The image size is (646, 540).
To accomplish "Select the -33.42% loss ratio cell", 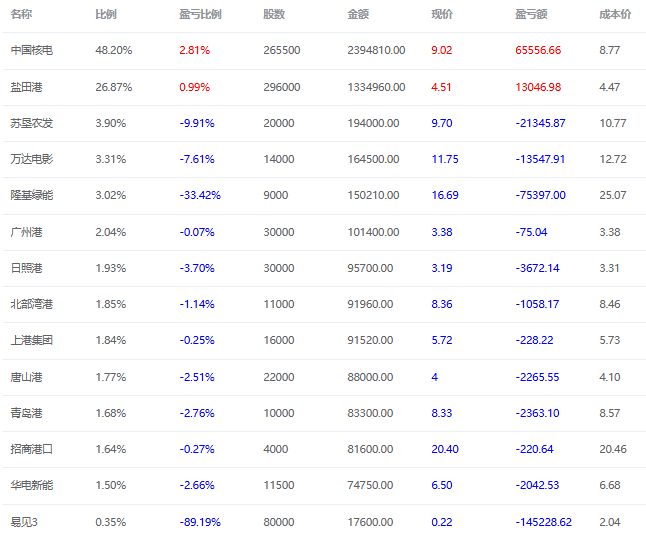I will pyautogui.click(x=200, y=195).
